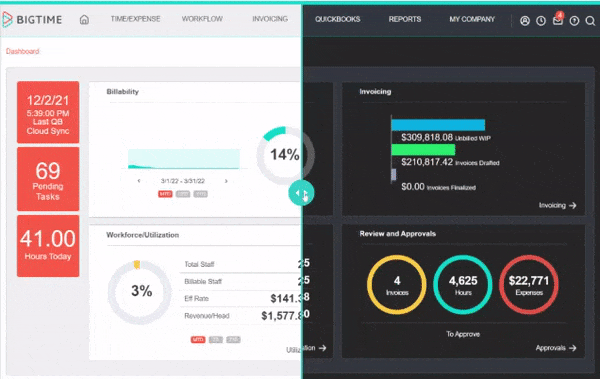Viewport: 600px width, 379px height.
Task: Open the MY COMPANY menu
Action: point(472,19)
